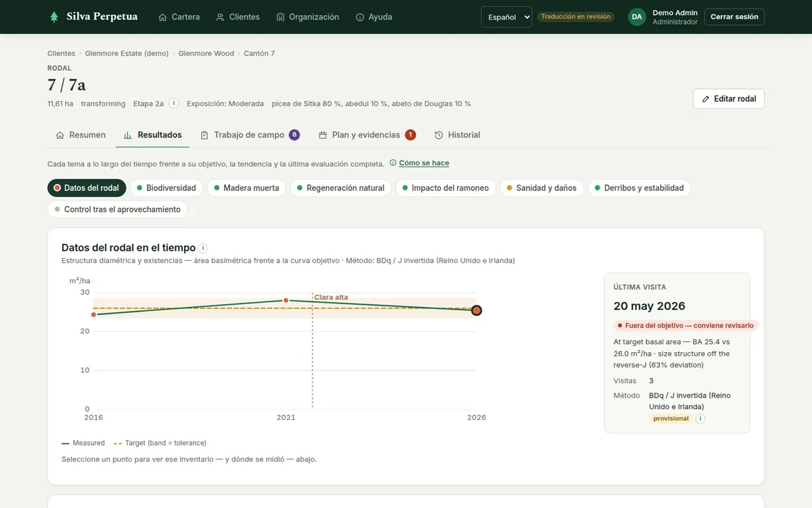This screenshot has height=508, width=812.
Task: Click the Measured legend entry
Action: click(x=83, y=443)
